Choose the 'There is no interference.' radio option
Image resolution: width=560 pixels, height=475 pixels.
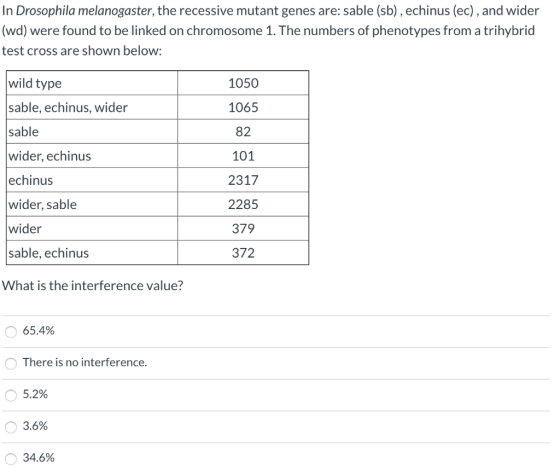tap(11, 364)
